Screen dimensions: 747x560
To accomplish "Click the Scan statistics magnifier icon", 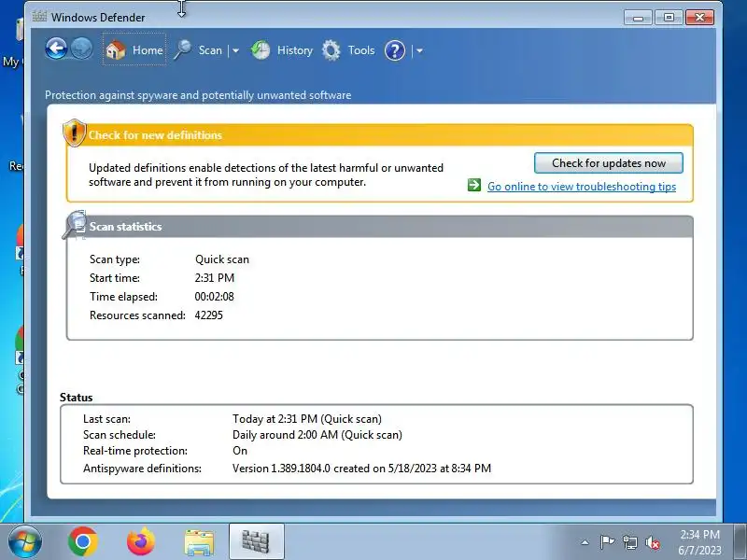I will coord(75,225).
